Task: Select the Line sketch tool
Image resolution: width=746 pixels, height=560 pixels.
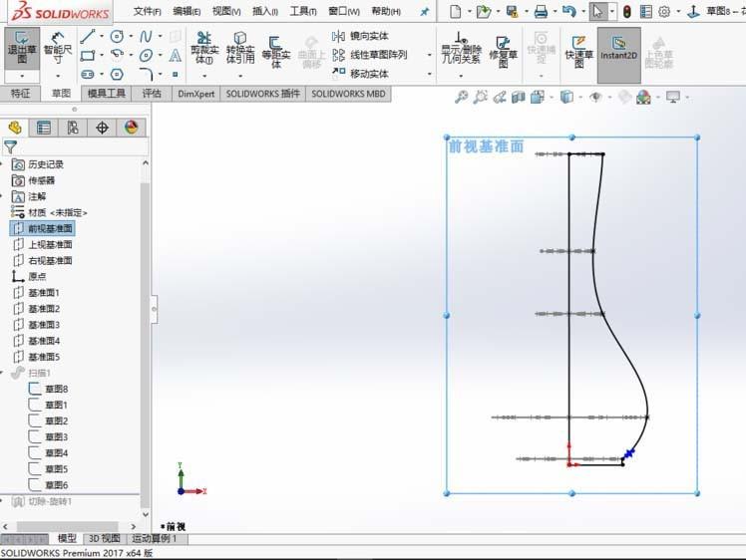Action: tap(88, 36)
